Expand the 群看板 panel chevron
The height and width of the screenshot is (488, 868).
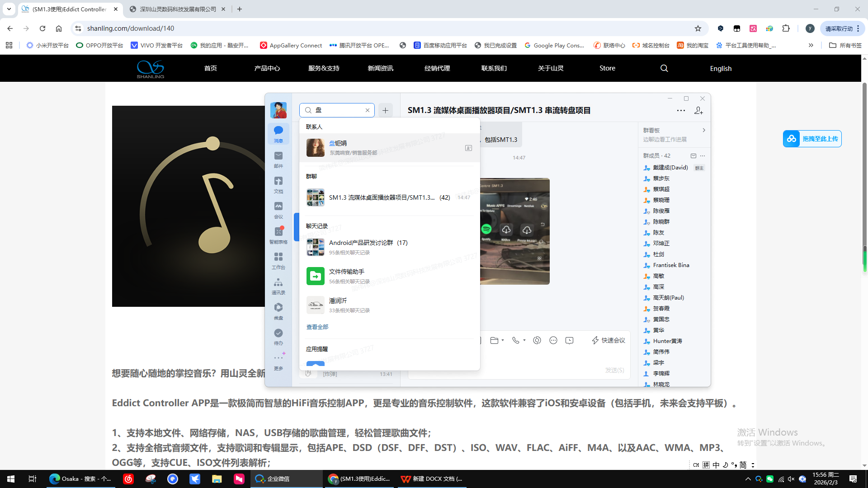click(704, 130)
